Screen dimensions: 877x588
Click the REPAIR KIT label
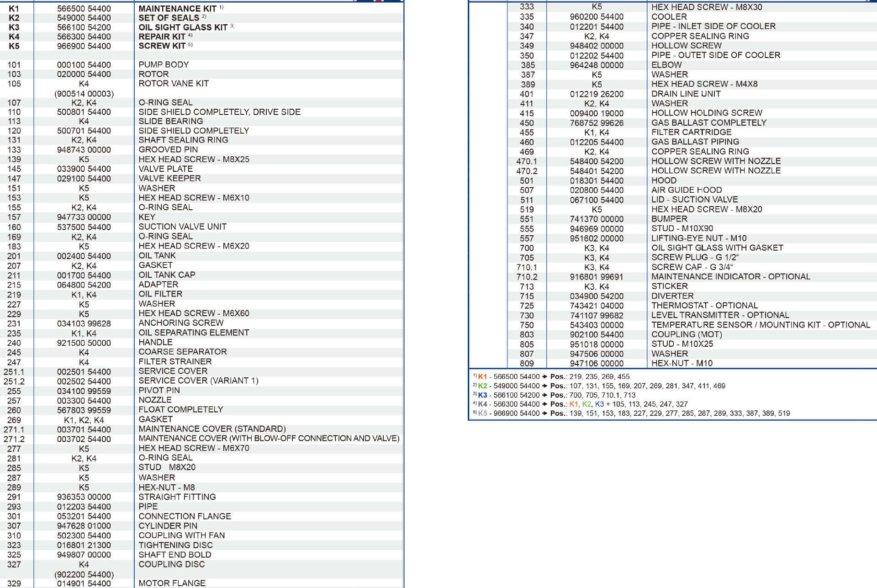[x=162, y=37]
